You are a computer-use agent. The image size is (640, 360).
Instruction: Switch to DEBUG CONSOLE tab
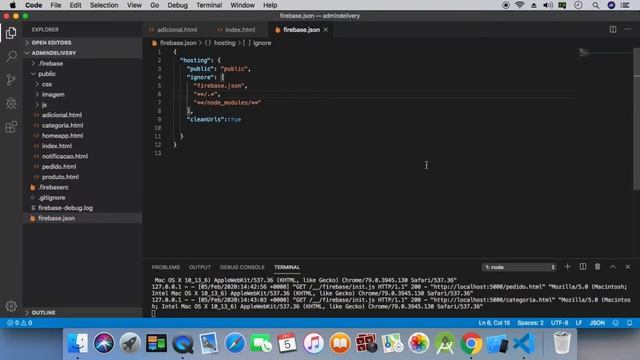(242, 267)
